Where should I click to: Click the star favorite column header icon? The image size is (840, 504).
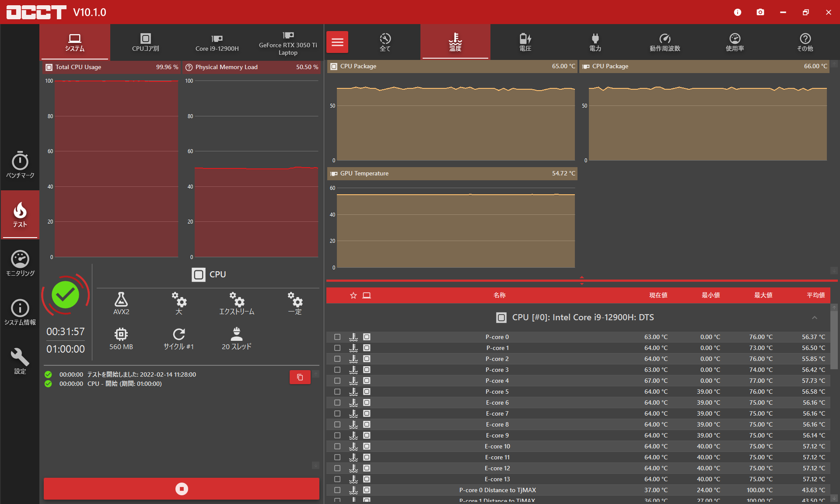tap(353, 295)
